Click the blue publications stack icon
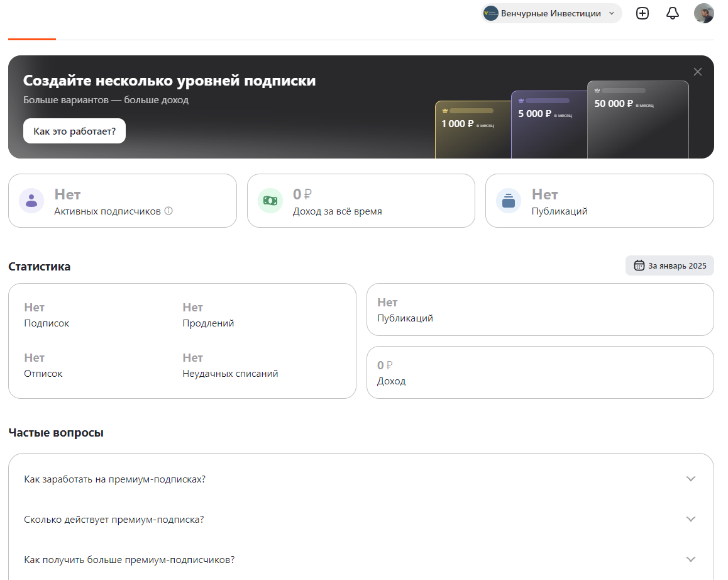Image resolution: width=728 pixels, height=580 pixels. click(509, 201)
